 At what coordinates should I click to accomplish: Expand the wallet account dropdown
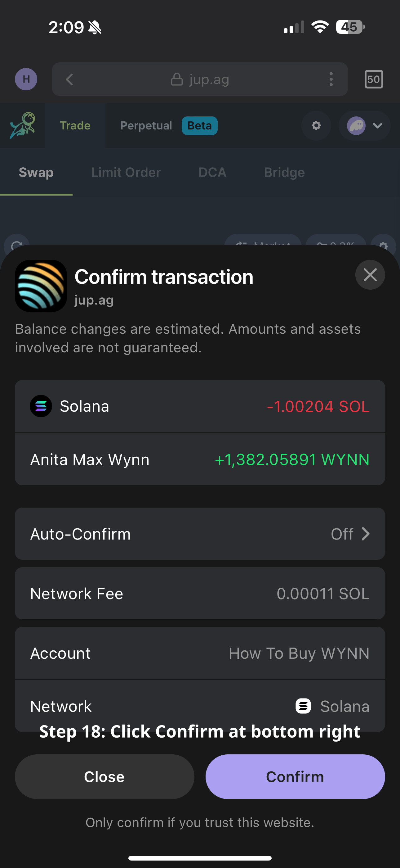365,126
